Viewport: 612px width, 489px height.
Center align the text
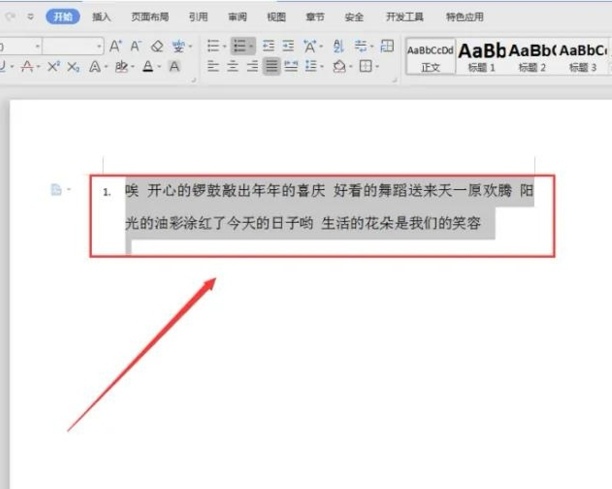[233, 66]
